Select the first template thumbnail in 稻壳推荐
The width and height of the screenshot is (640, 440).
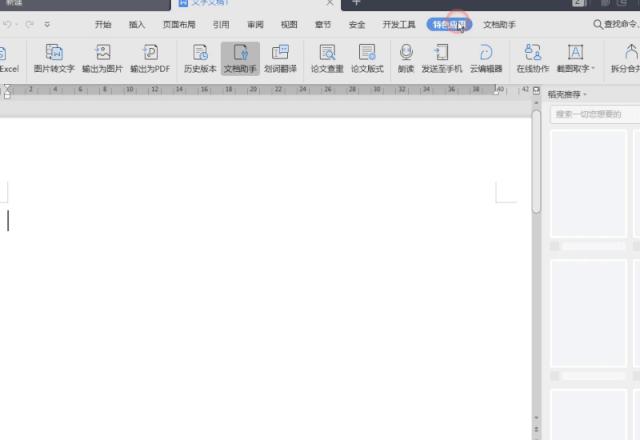(589, 183)
